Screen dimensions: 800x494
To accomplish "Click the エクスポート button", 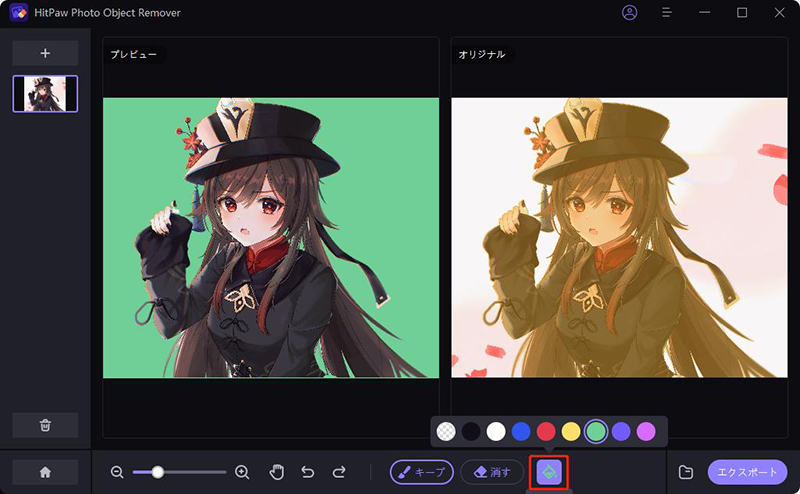I will coord(747,472).
